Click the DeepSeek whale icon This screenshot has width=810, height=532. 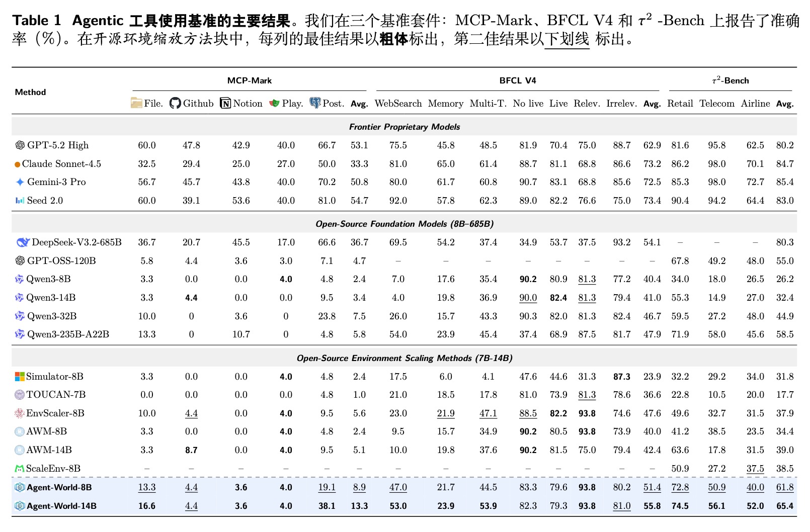[x=23, y=242]
